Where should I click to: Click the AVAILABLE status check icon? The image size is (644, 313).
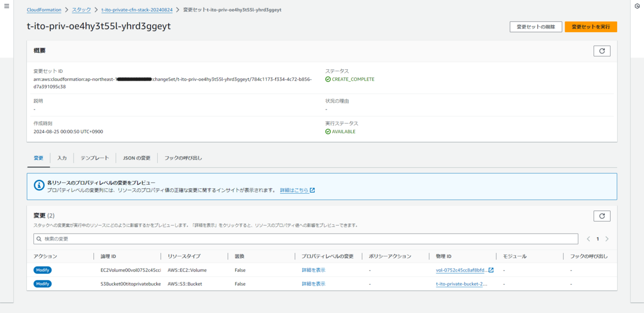(328, 132)
